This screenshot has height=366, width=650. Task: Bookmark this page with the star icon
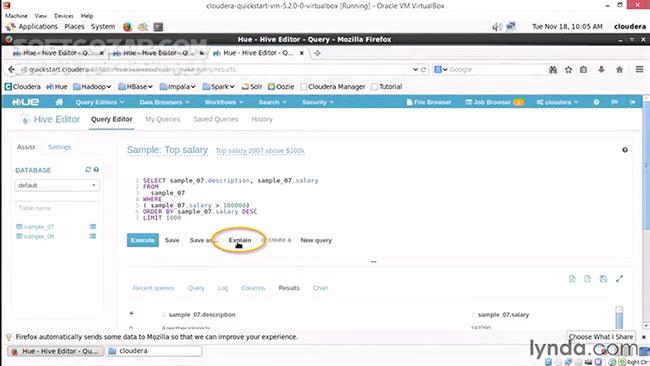(x=568, y=70)
